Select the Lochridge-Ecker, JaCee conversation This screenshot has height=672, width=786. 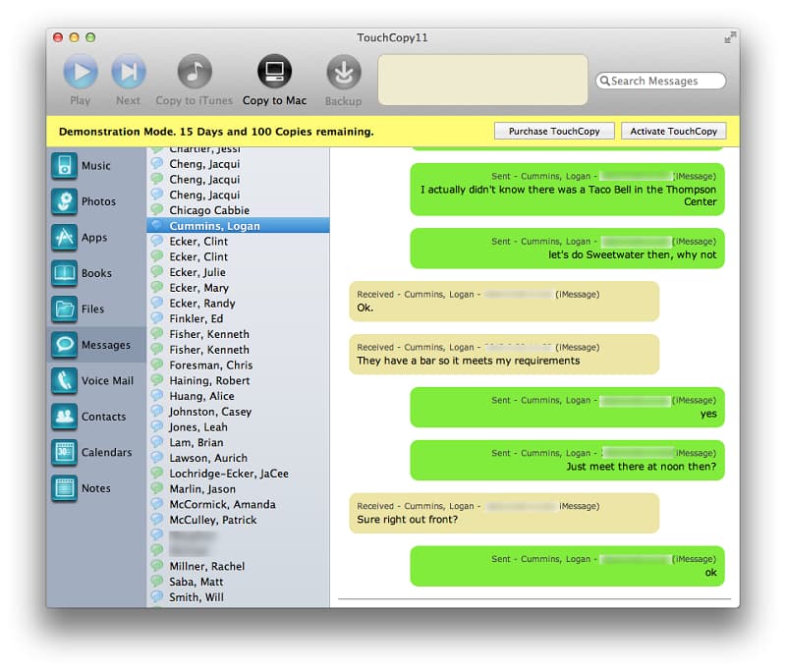[x=238, y=474]
